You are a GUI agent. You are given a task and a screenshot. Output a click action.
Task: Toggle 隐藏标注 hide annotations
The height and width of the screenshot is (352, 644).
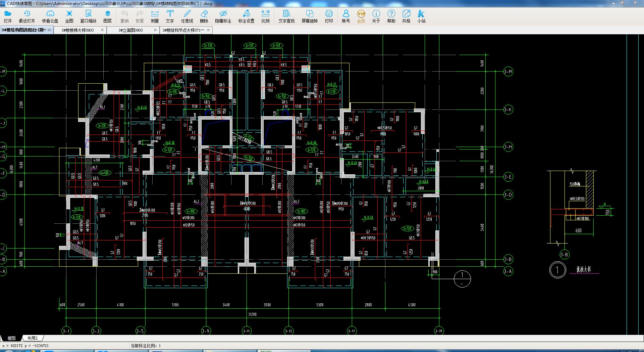223,16
